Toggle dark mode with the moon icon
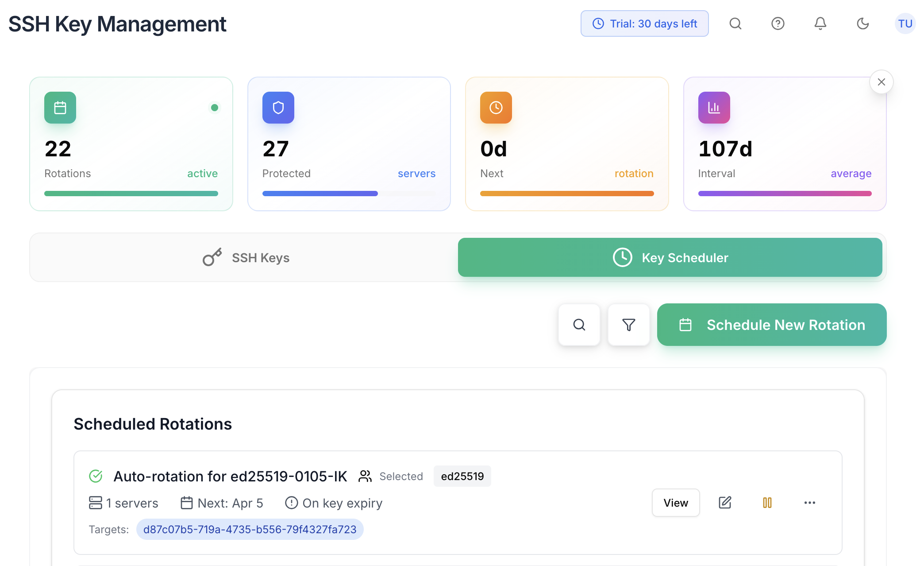This screenshot has height=566, width=924. point(862,23)
